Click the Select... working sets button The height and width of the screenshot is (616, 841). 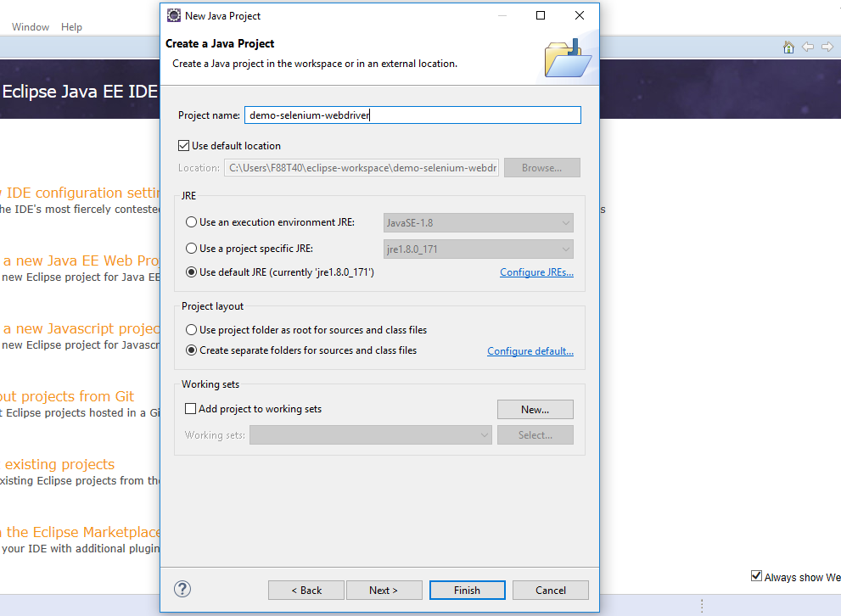pos(535,434)
